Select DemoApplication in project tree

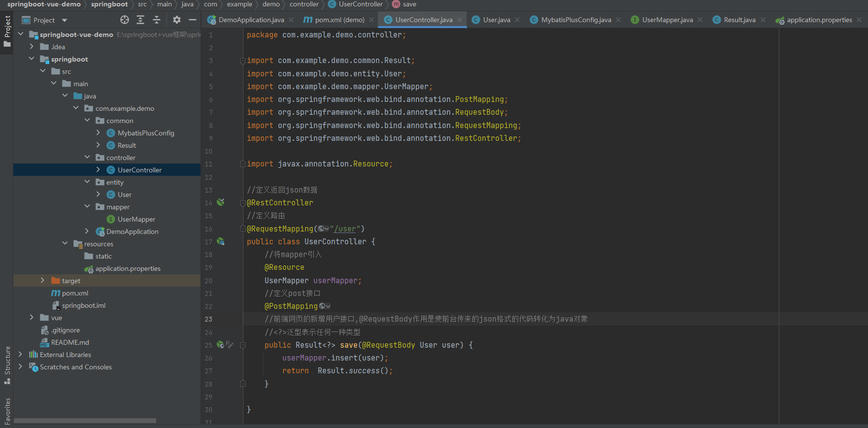coord(132,231)
